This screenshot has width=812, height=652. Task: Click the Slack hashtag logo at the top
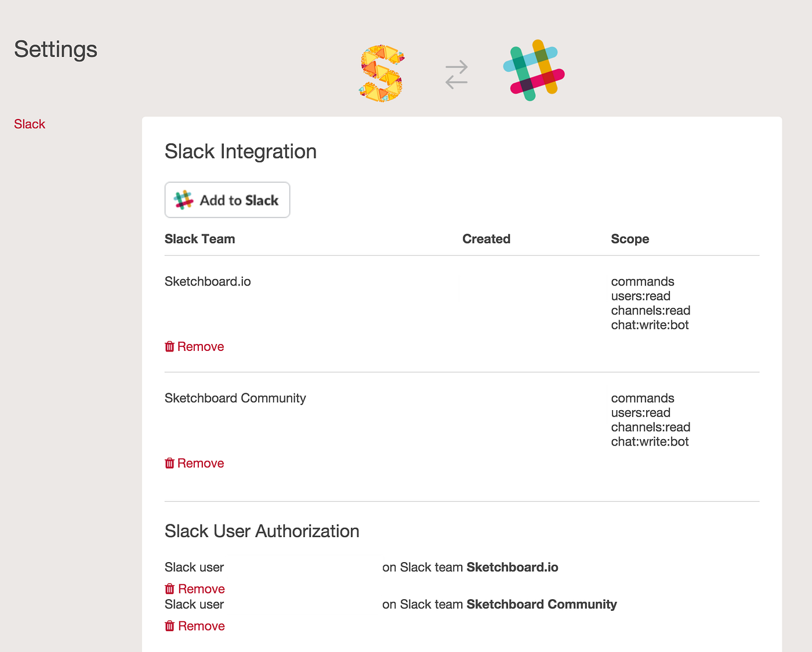coord(534,70)
